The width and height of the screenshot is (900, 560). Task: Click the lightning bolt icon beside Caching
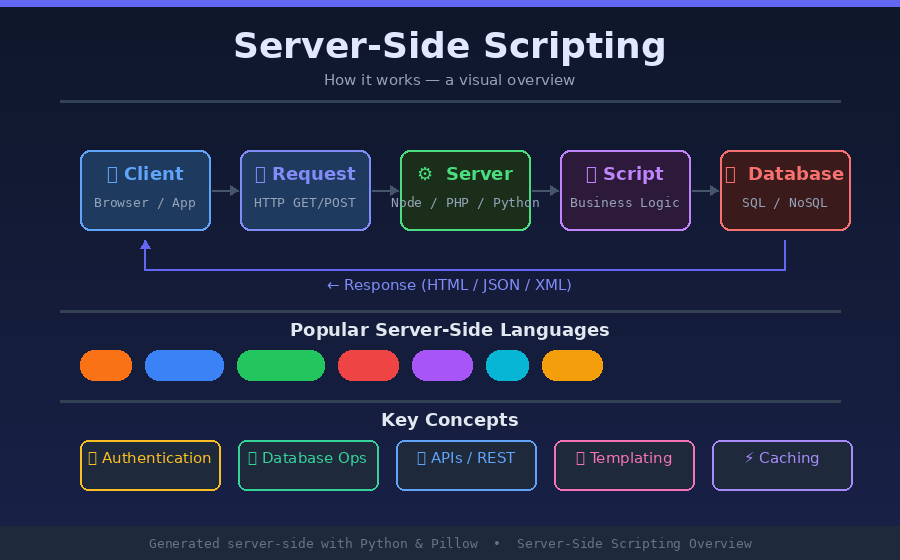pyautogui.click(x=749, y=458)
